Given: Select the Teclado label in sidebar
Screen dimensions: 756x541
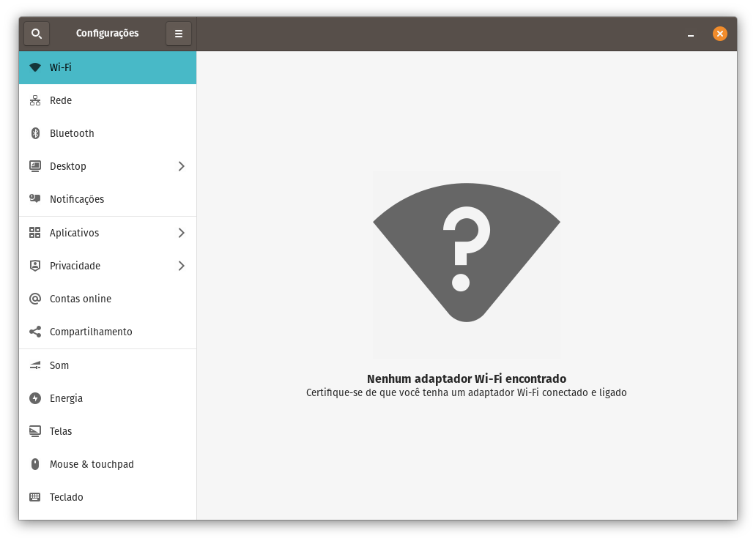Looking at the screenshot, I should click(67, 497).
